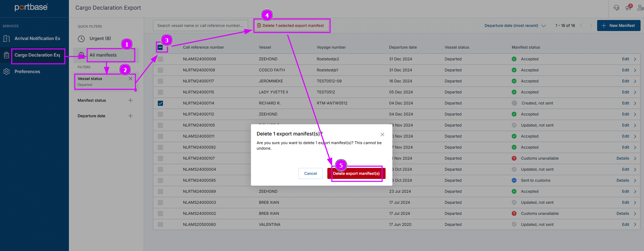644x251 pixels.
Task: Open Cargo Declaration Export service
Action: [37, 55]
